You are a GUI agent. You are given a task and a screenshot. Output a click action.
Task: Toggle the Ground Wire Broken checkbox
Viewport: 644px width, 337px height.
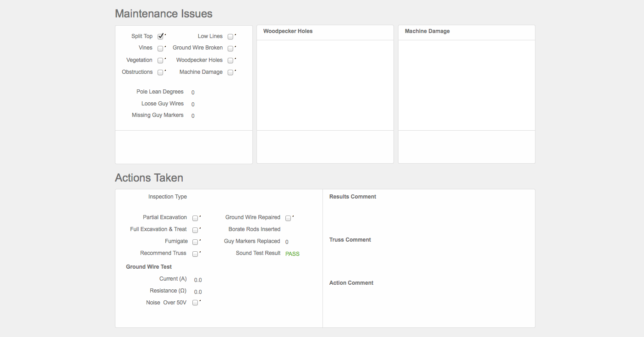(230, 49)
